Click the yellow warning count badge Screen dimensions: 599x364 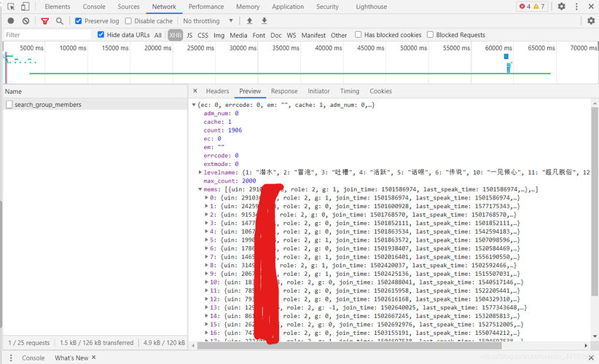tap(539, 7)
